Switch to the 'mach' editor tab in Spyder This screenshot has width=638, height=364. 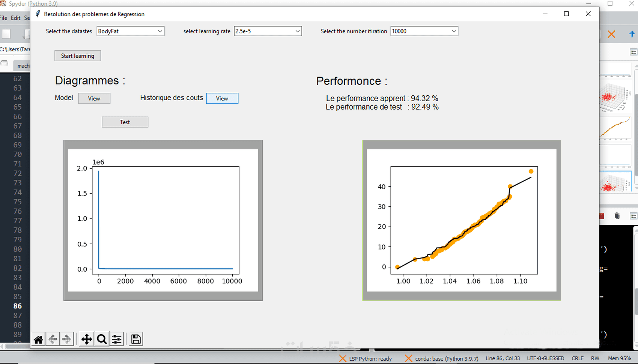tap(22, 66)
